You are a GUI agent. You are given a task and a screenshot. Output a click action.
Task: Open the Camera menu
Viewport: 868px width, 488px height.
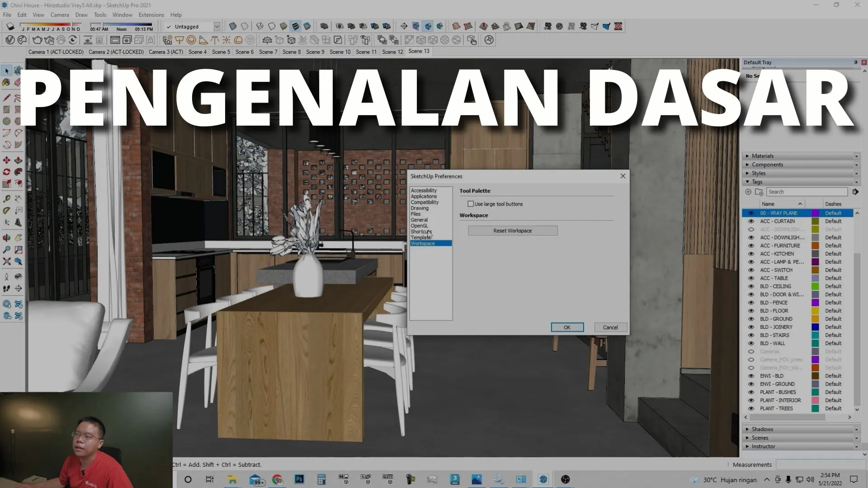click(x=60, y=15)
